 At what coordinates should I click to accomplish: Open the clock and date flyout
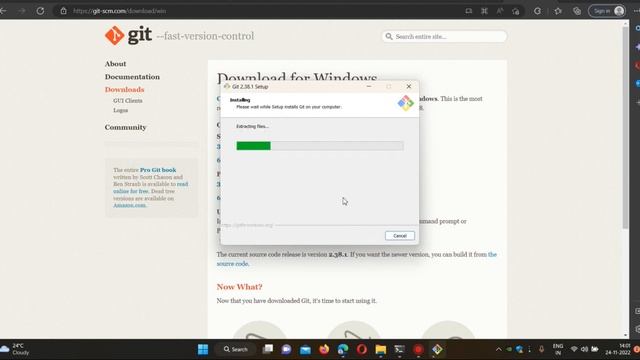[618, 349]
